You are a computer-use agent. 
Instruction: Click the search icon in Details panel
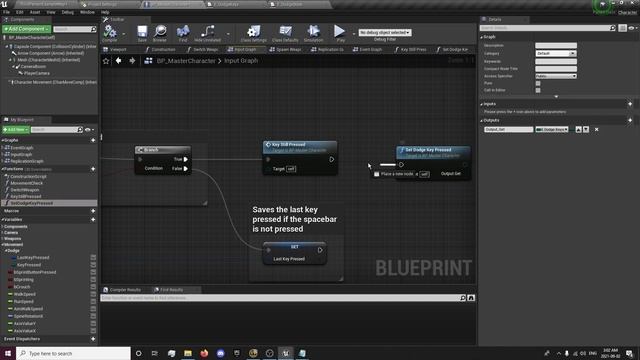click(613, 28)
